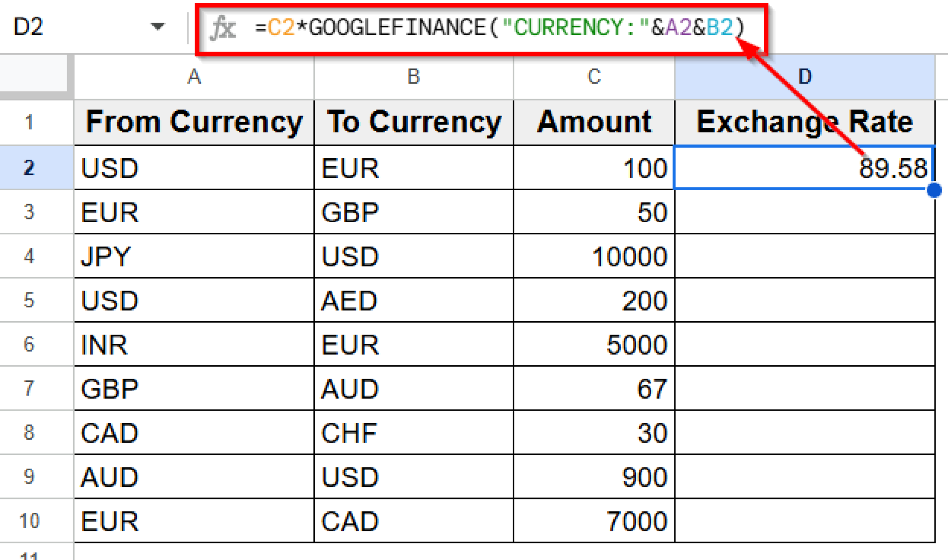Select cell containing 89.58
The image size is (948, 560).
(x=805, y=168)
